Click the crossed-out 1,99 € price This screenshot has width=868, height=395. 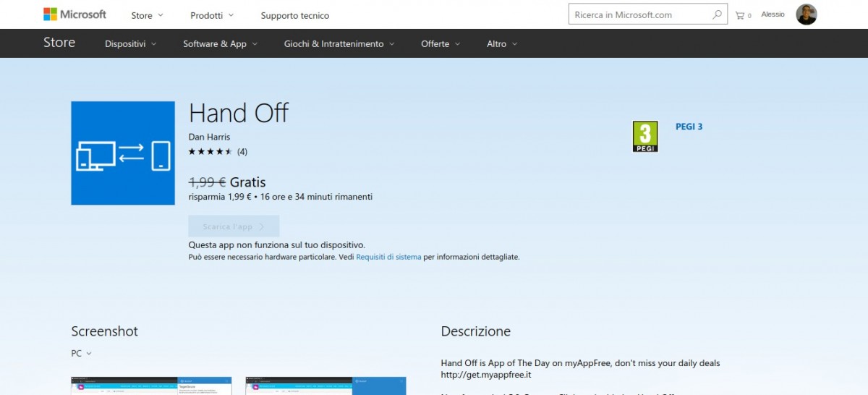click(x=208, y=182)
